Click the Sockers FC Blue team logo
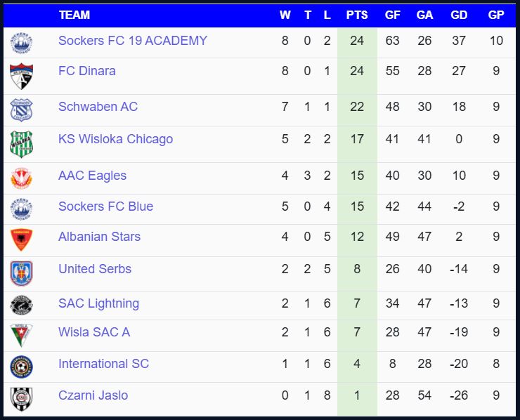520x420 pixels. [21, 209]
